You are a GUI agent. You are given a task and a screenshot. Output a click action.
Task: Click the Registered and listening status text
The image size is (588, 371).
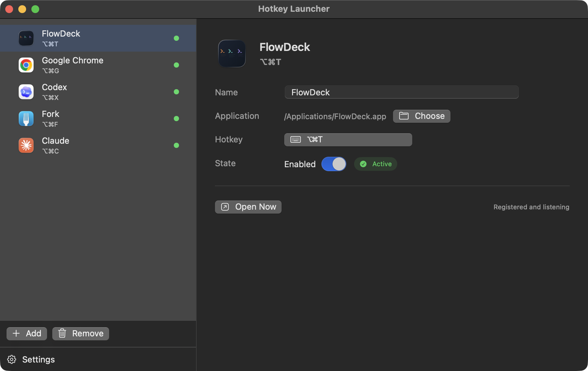tap(531, 207)
